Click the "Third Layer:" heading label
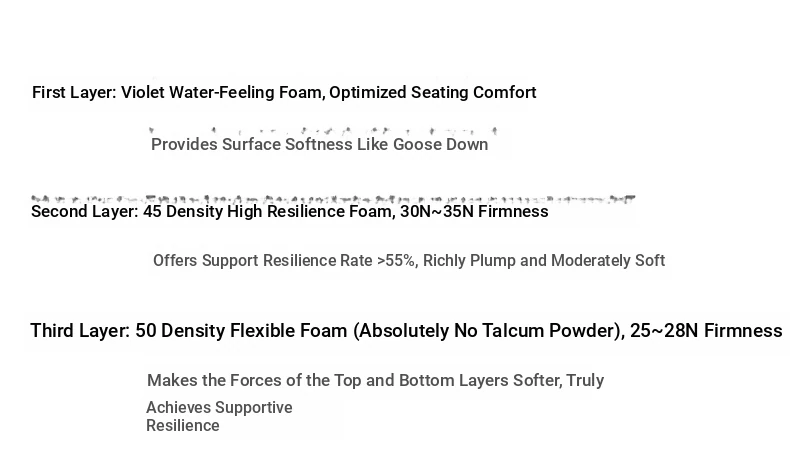Screen dimensions: 790x454 coord(80,331)
